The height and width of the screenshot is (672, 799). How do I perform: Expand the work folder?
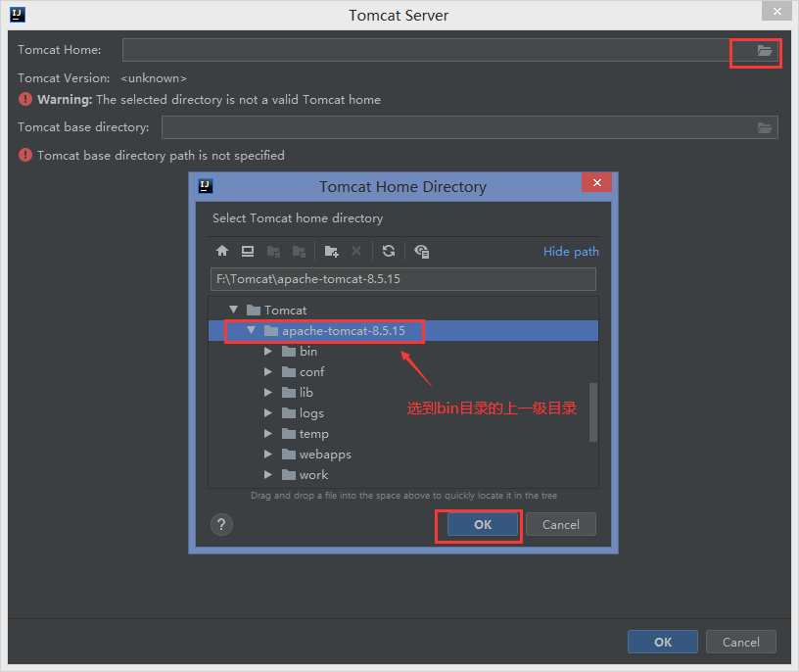(x=268, y=475)
